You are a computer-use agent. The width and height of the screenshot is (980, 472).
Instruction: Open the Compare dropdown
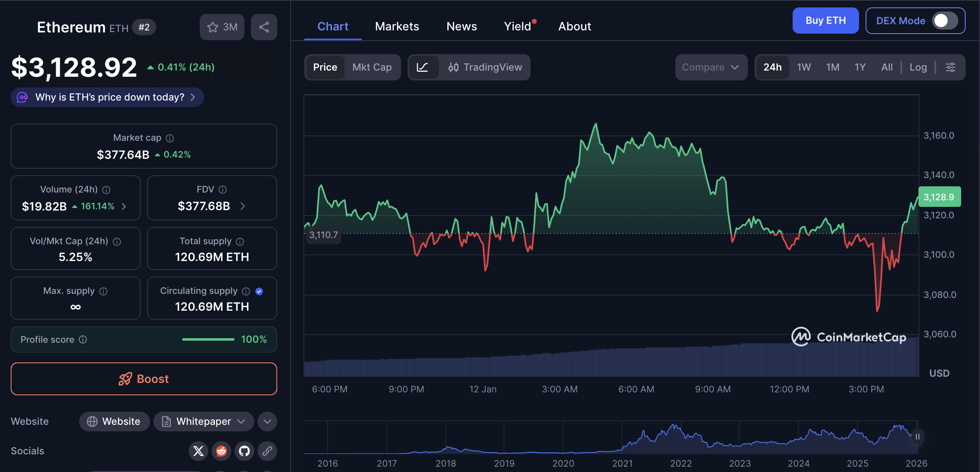pos(711,67)
